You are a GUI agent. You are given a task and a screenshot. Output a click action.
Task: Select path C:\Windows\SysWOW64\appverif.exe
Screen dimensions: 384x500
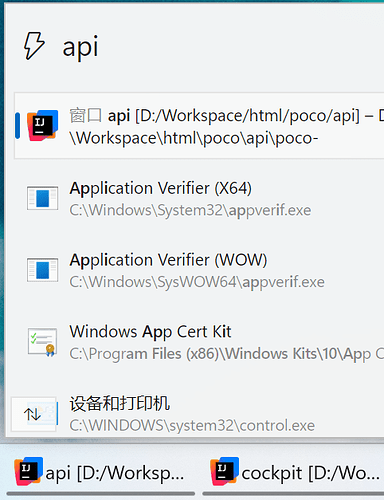[197, 282]
